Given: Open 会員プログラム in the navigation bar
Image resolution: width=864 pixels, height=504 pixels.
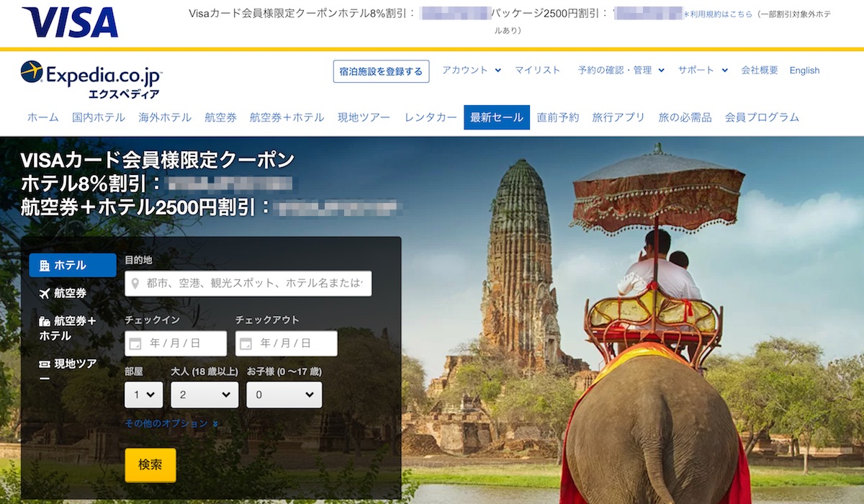Looking at the screenshot, I should coord(762,117).
